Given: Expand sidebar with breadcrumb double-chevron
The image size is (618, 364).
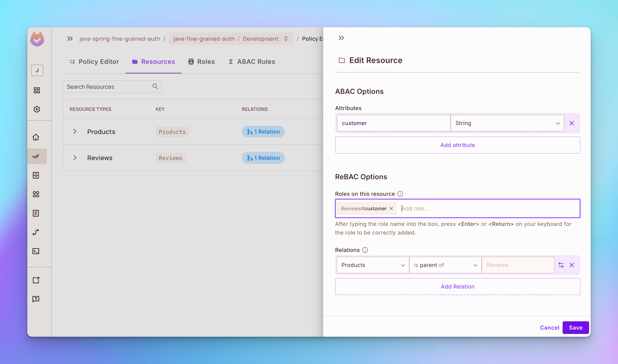Looking at the screenshot, I should 70,39.
